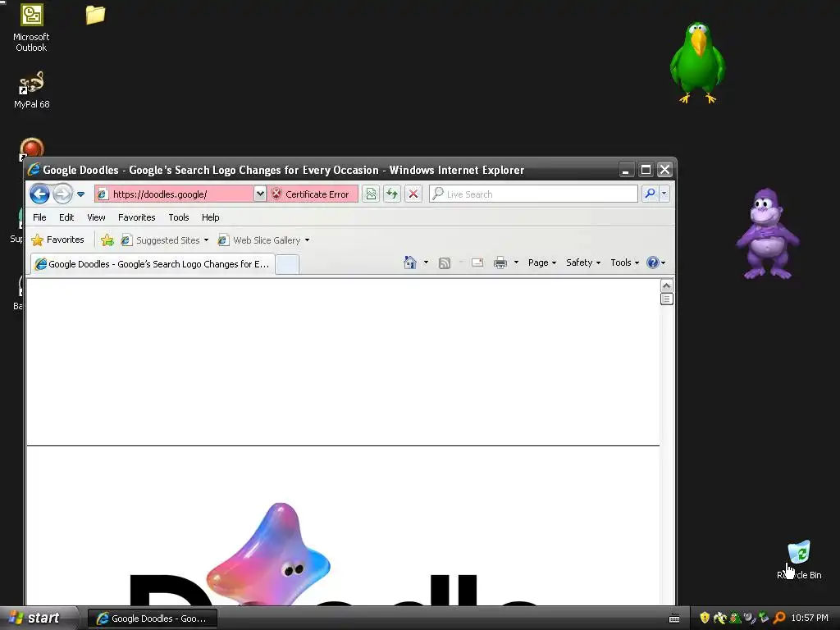
Task: Open the Favorites menu
Action: (137, 217)
